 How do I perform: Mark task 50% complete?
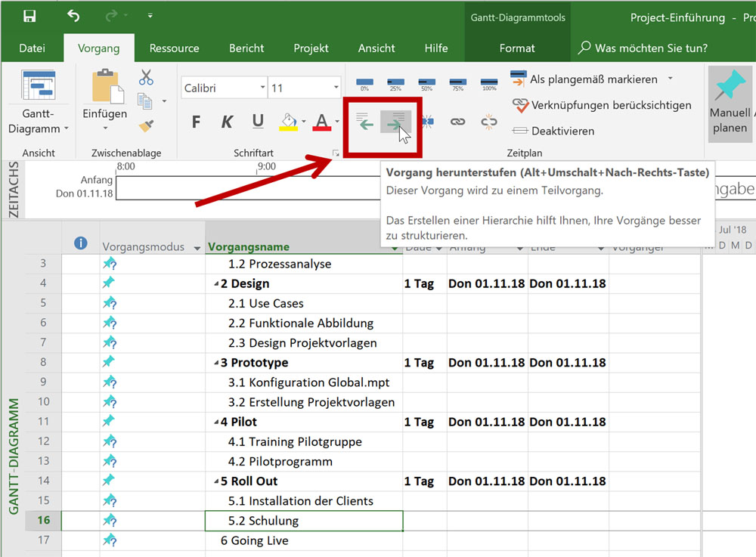pos(426,82)
